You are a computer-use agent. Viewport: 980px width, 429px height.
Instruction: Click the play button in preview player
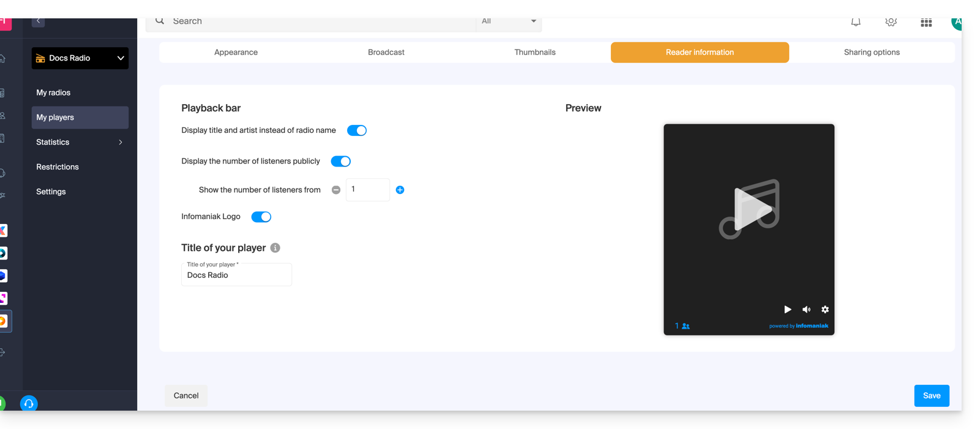coord(787,310)
